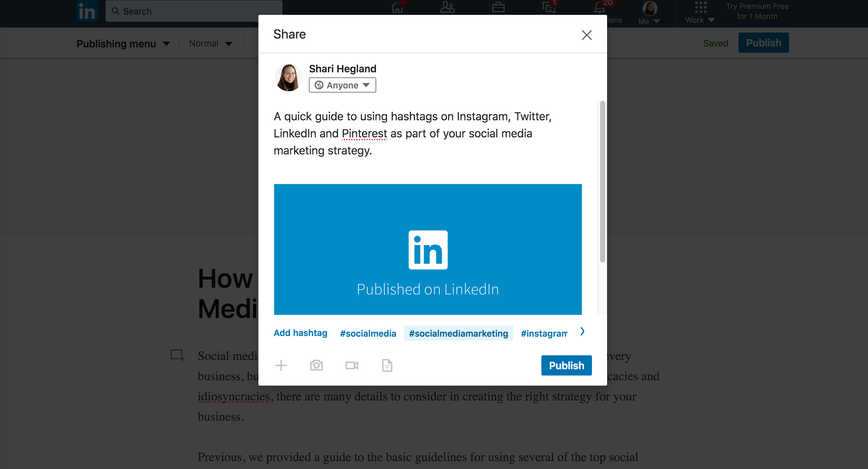The image size is (868, 469).
Task: Click the LinkedIn search bar icon
Action: (116, 11)
